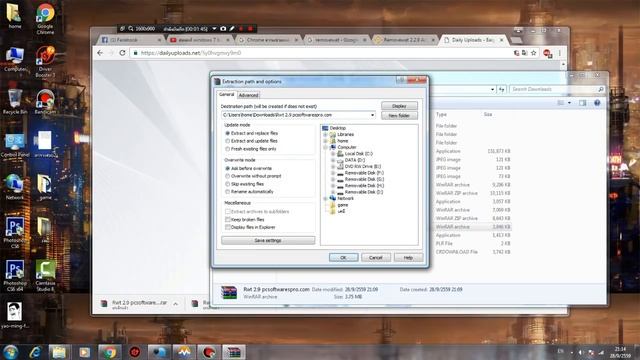640x360 pixels.
Task: Open the downloaded Rwt 2.9 rar chip menu arrow
Action: click(x=176, y=304)
